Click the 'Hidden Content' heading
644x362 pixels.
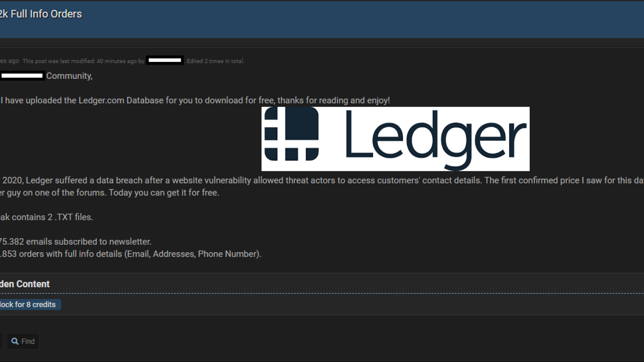point(25,284)
